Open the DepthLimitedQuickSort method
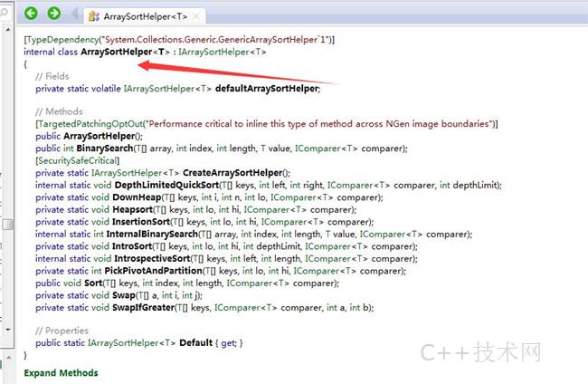The height and width of the screenshot is (384, 588). (166, 185)
